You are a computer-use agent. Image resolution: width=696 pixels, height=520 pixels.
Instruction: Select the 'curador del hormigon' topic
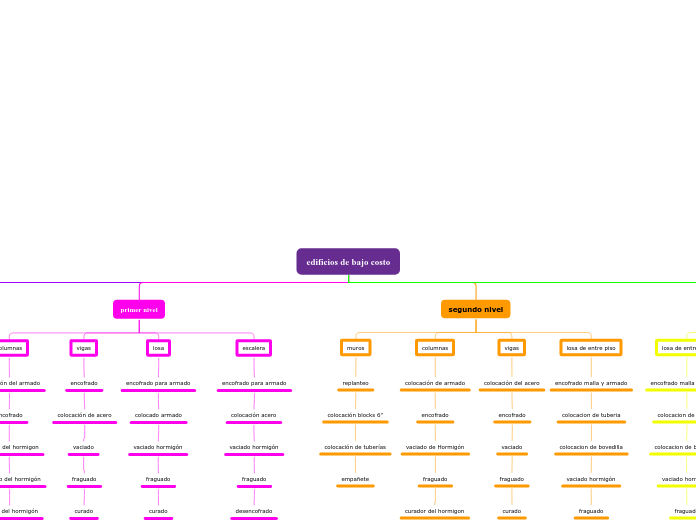(x=435, y=511)
